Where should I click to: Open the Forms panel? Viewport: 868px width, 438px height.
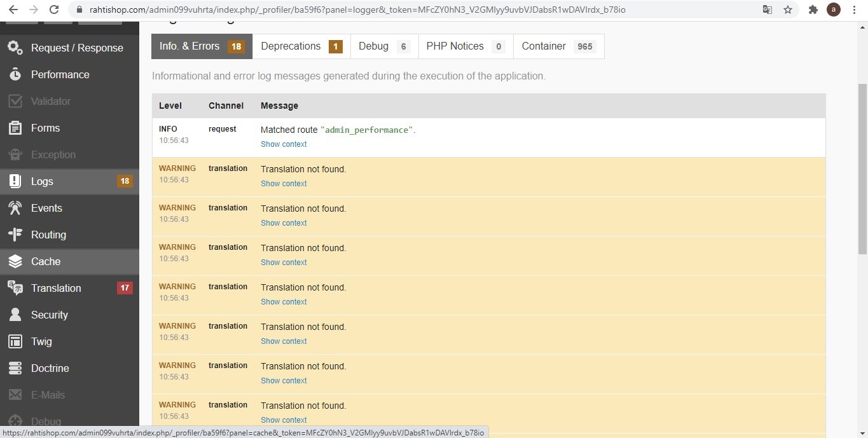pos(69,128)
